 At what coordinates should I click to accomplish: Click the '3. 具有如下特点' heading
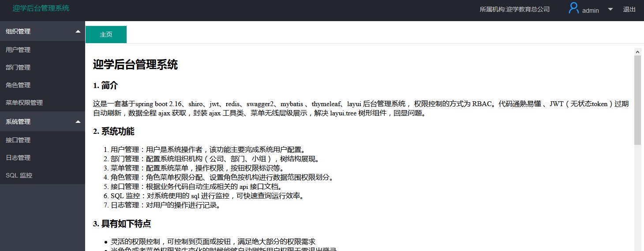[122, 224]
